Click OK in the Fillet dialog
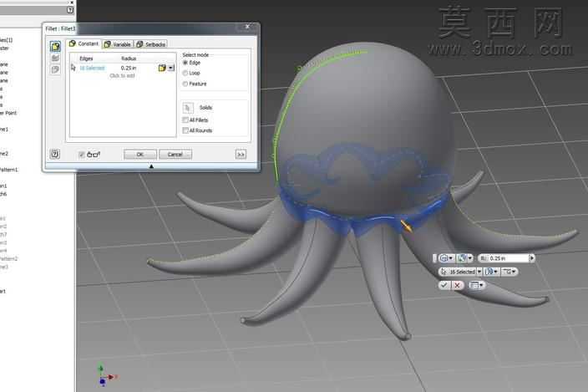The image size is (588, 392). click(x=139, y=155)
